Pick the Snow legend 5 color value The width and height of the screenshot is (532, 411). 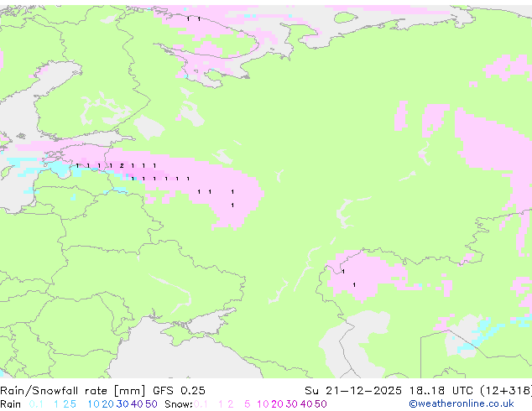point(248,404)
